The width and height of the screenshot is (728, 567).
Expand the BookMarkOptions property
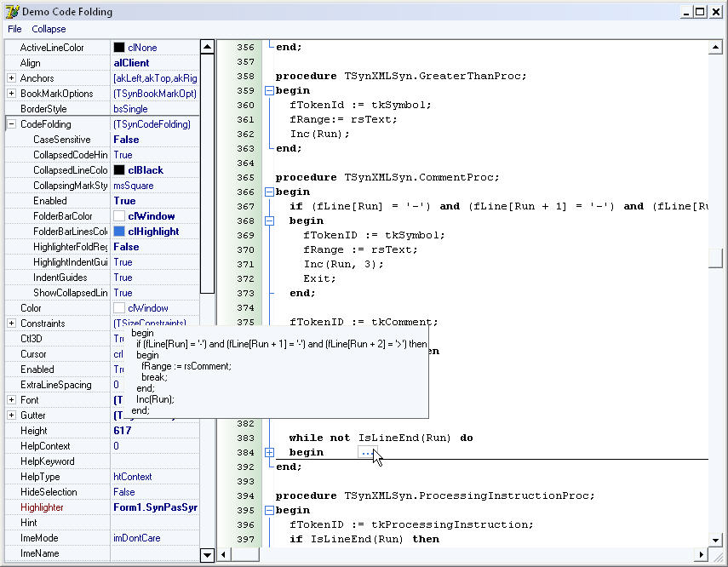click(12, 94)
